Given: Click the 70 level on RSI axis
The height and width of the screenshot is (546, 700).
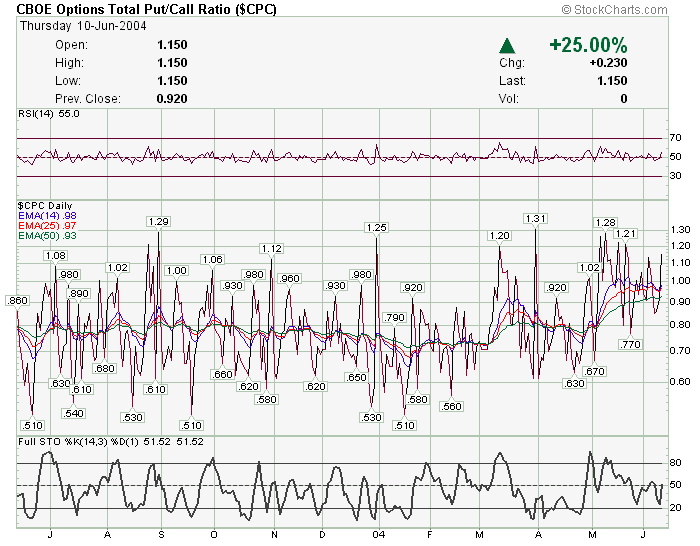Looking at the screenshot, I should point(675,138).
